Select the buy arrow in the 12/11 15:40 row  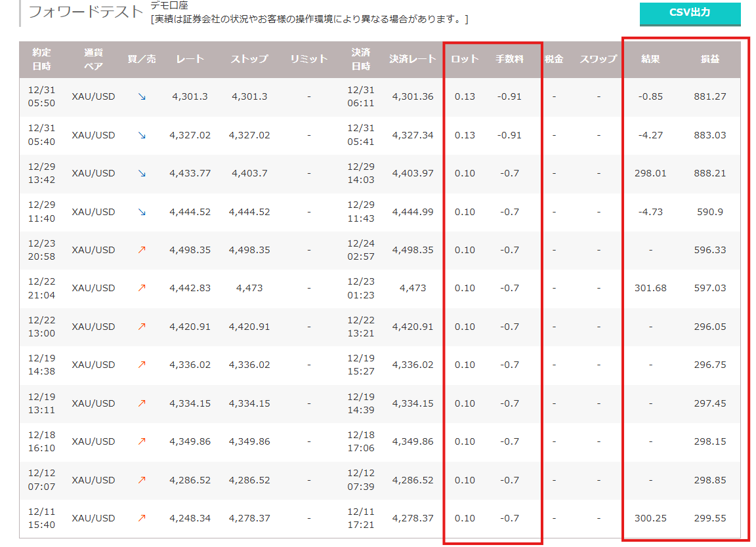click(142, 519)
